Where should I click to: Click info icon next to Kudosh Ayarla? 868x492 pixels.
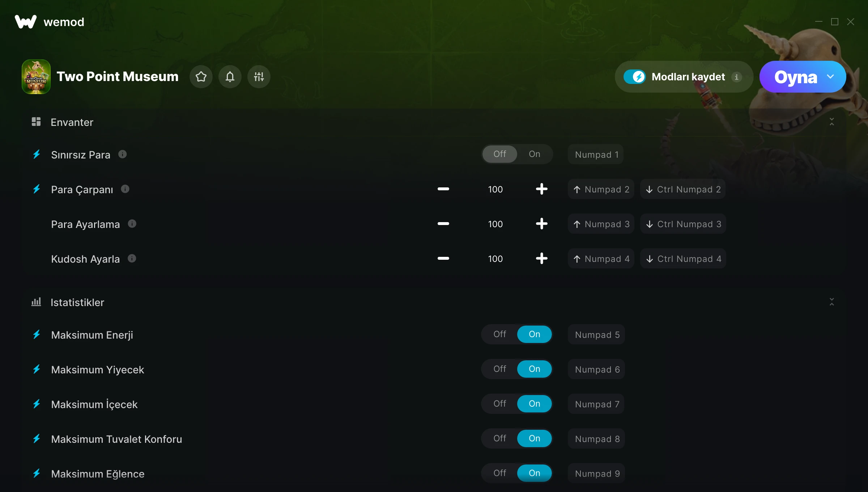coord(132,259)
